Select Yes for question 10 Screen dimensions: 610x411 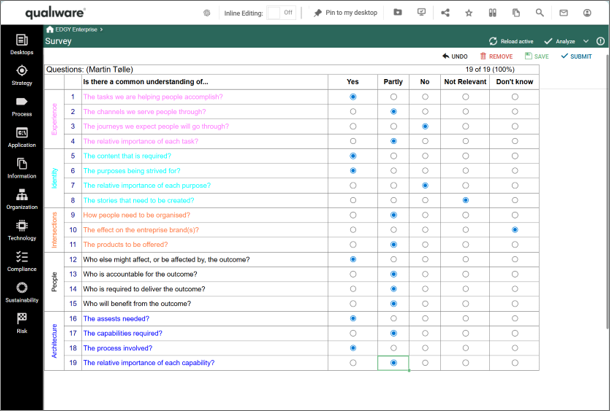click(x=353, y=230)
